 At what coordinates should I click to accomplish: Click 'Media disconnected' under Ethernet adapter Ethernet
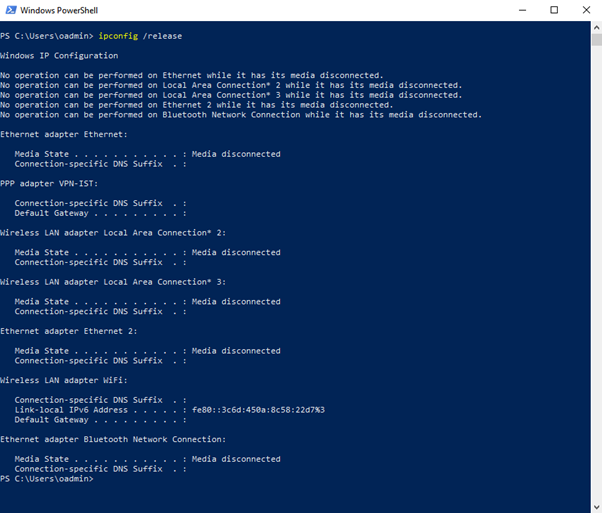click(x=236, y=154)
